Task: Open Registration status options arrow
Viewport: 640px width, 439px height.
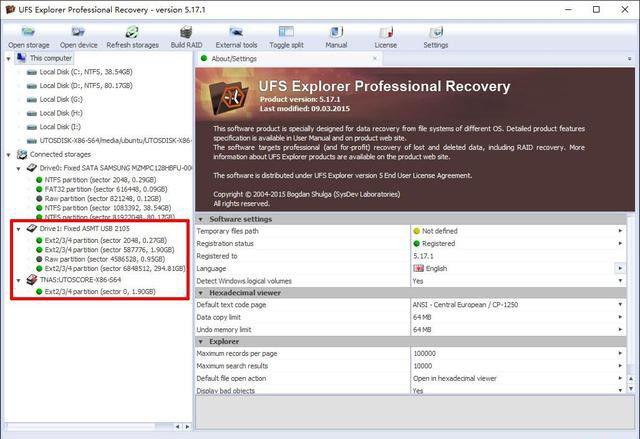Action: click(620, 244)
